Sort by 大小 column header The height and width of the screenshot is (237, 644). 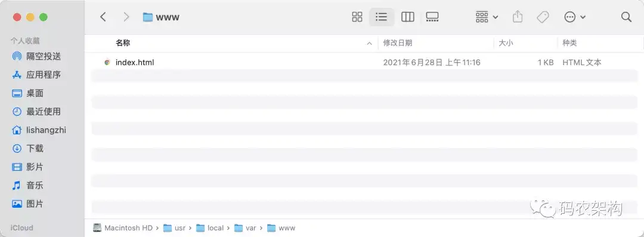(506, 43)
